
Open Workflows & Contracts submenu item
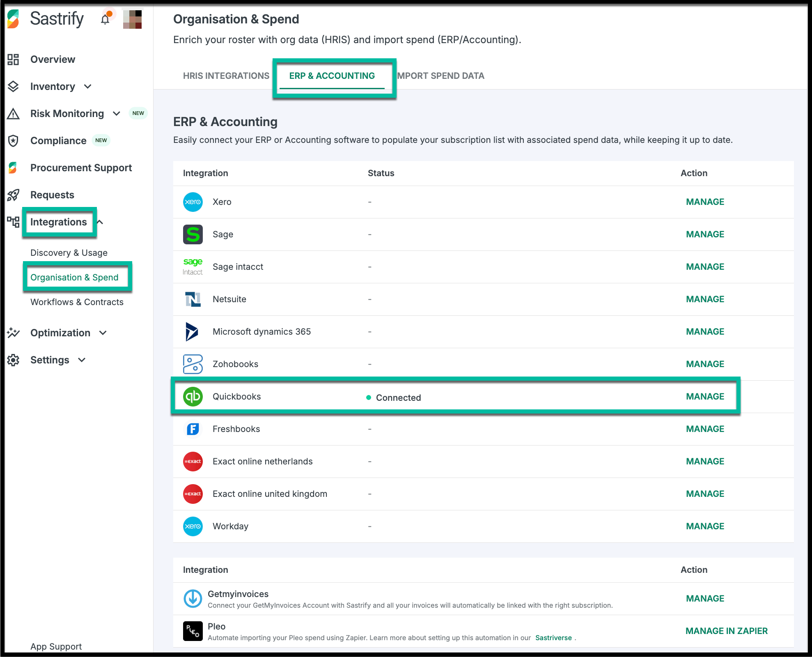click(x=77, y=302)
